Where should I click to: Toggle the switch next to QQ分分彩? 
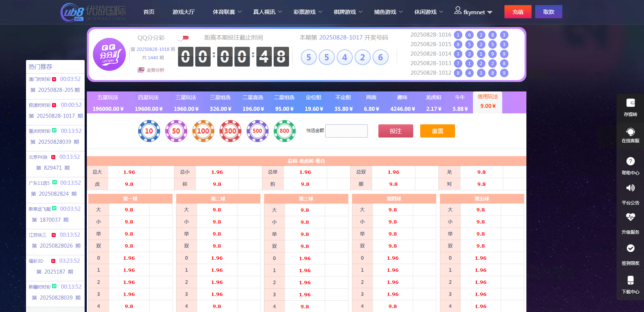(x=183, y=38)
